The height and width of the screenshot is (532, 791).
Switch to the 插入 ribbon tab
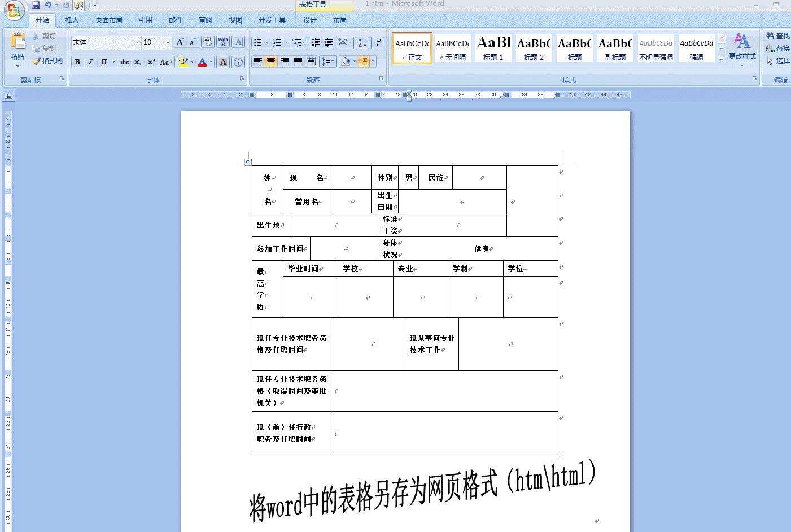(72, 20)
